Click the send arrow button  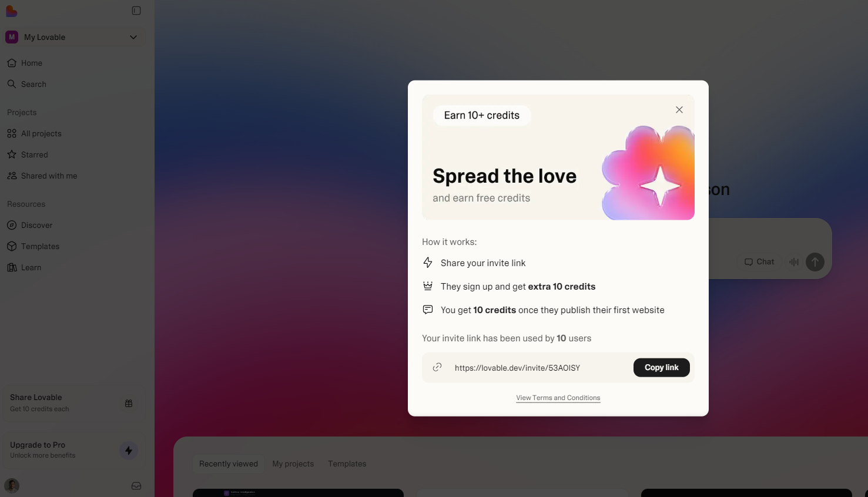tap(815, 262)
